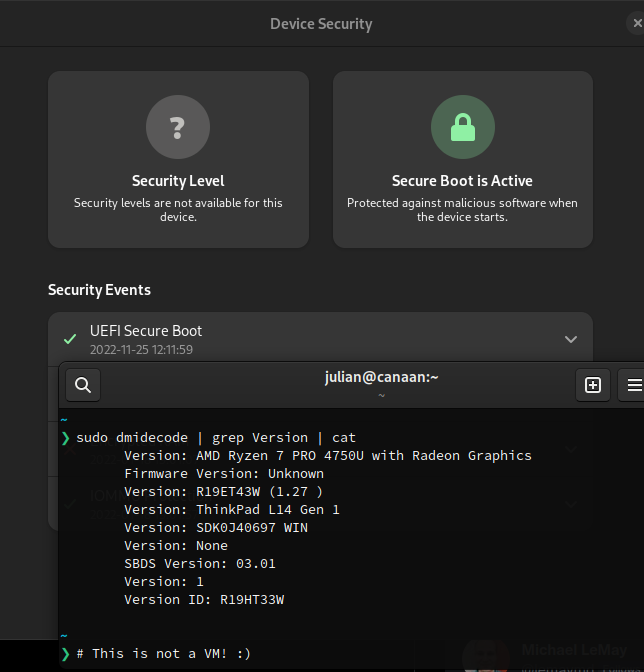Add a new terminal tab with plus icon
Viewport: 644px width, 672px height.
pos(593,385)
